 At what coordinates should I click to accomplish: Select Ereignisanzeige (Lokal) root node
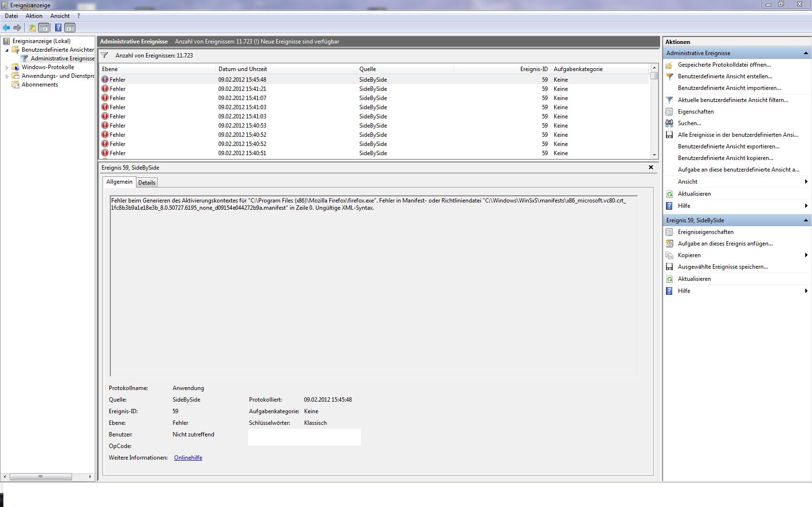(x=41, y=41)
